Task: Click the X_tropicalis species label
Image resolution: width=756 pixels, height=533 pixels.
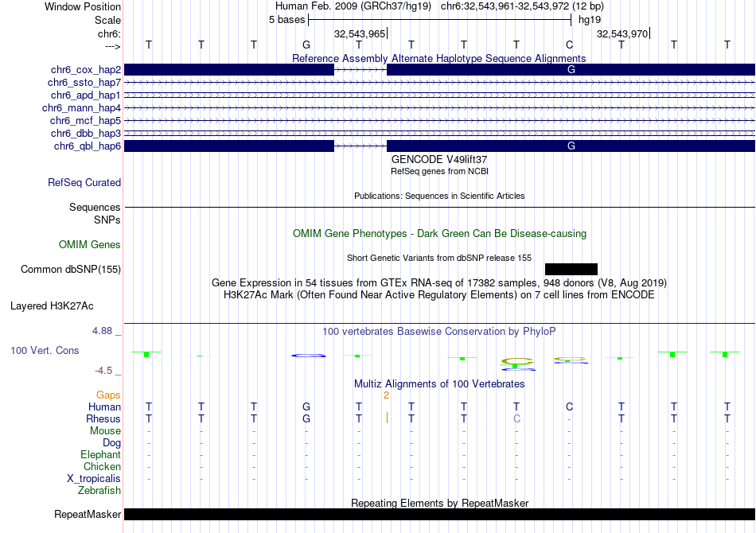Action: [94, 479]
